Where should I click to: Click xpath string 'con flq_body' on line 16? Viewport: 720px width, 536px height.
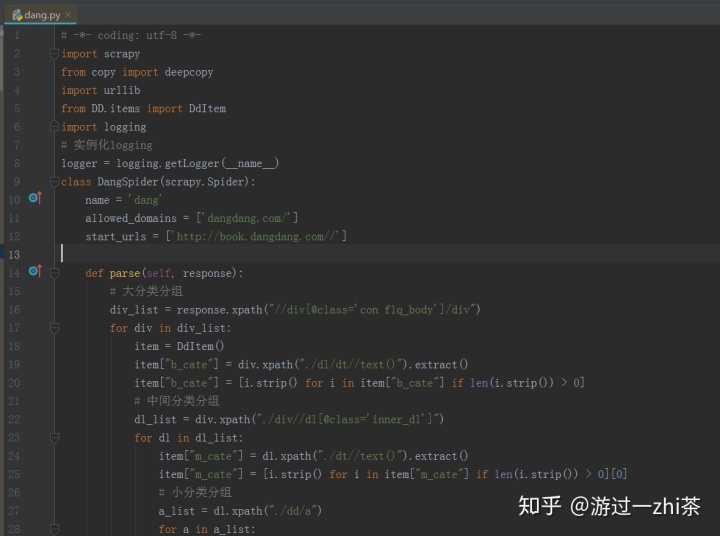point(396,310)
